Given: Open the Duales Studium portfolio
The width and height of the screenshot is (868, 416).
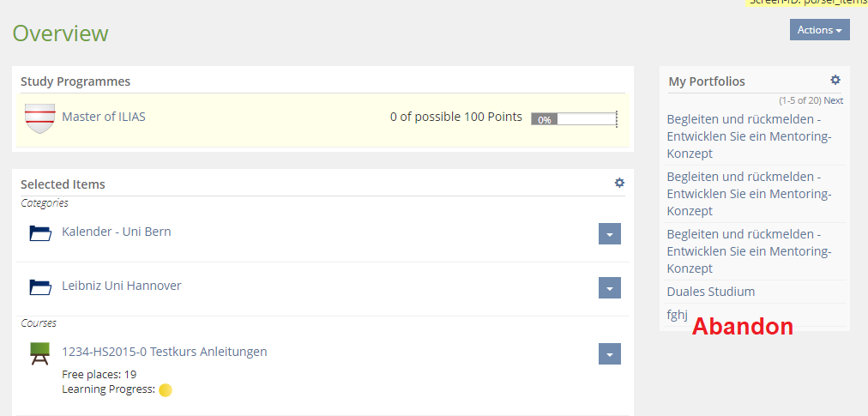Looking at the screenshot, I should tap(711, 292).
